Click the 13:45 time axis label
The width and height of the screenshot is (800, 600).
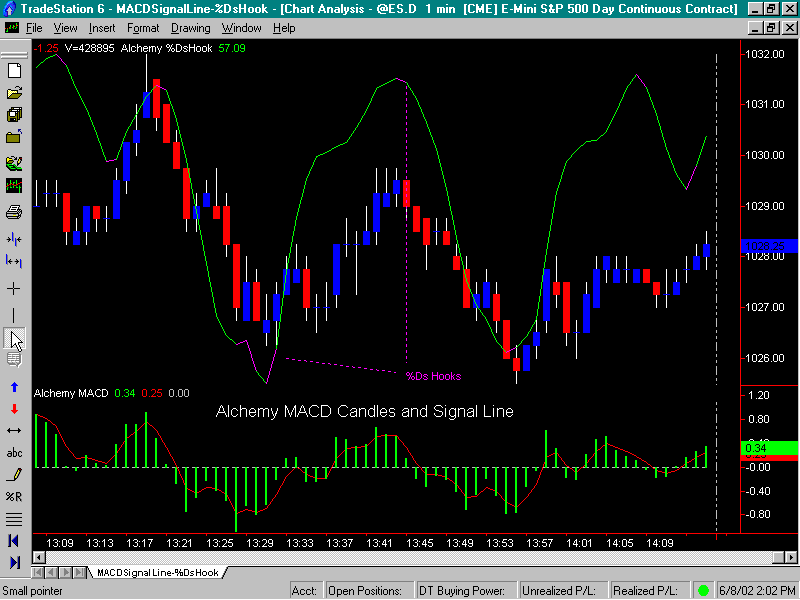click(419, 543)
